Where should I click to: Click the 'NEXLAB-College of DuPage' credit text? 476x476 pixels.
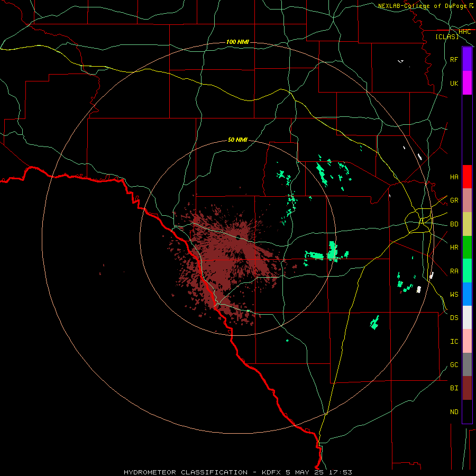[422, 6]
